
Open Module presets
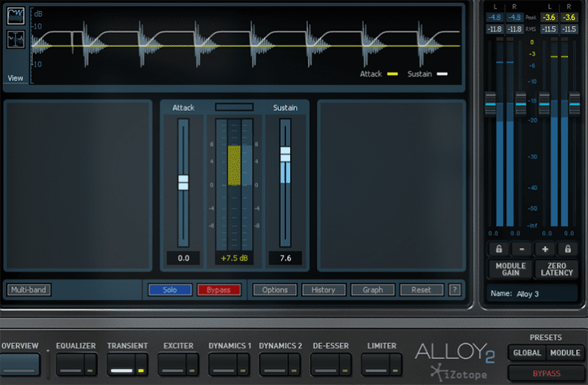coord(565,353)
